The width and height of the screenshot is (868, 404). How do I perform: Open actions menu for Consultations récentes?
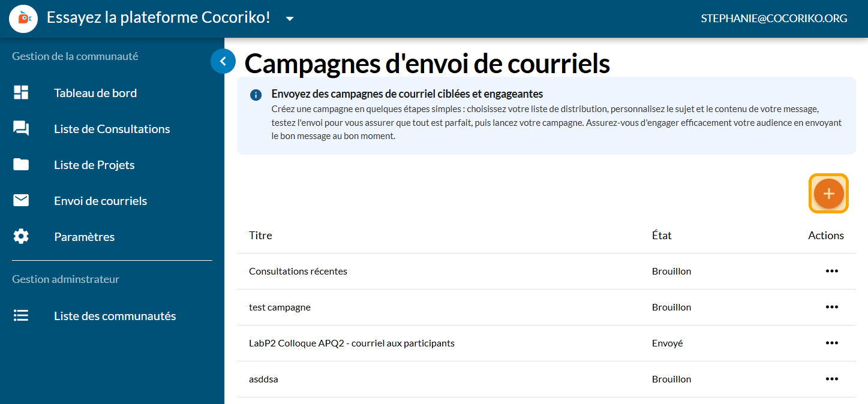(831, 271)
